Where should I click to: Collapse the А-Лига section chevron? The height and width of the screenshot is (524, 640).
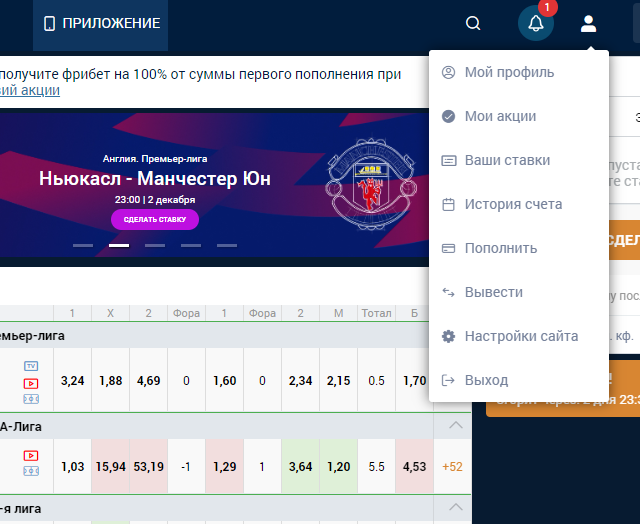tap(456, 426)
